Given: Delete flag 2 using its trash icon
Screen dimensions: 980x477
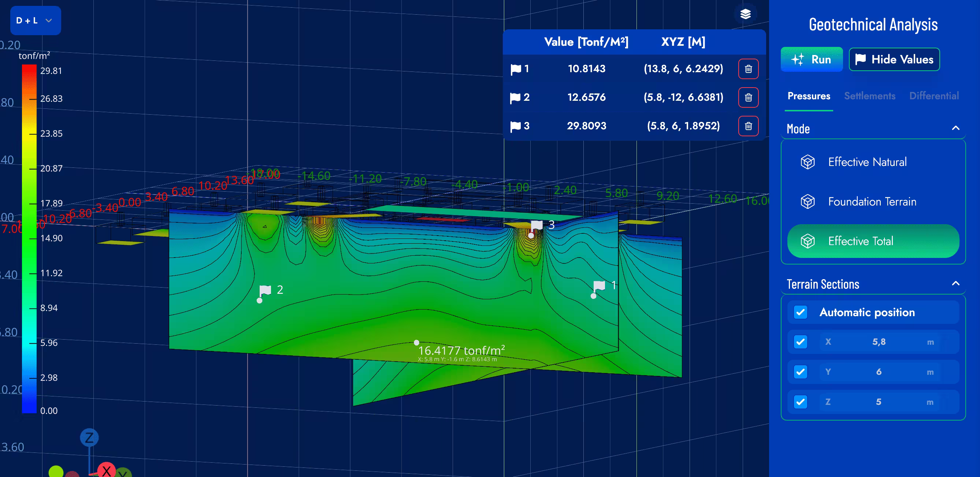Looking at the screenshot, I should tap(748, 97).
